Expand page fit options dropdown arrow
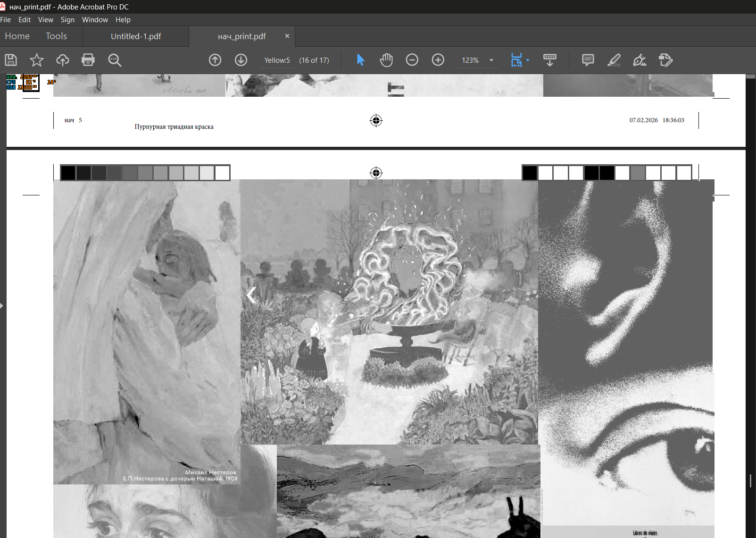Viewport: 756px width, 538px height. (x=528, y=60)
